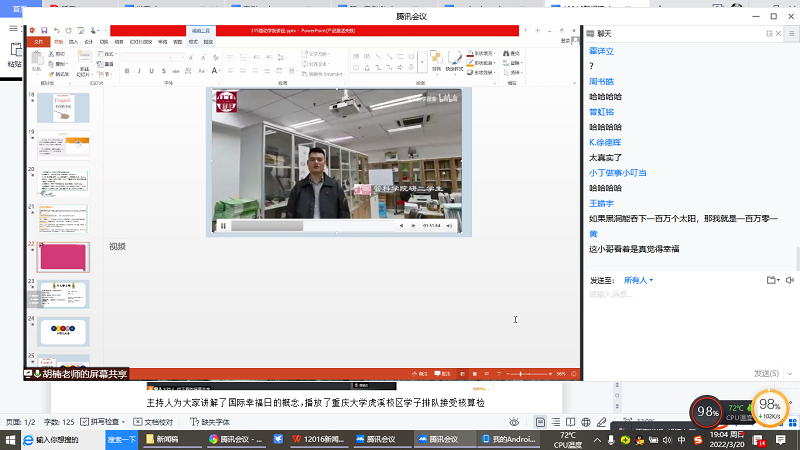Pause the video in the slide
Screen dimensions: 800x450
(223, 226)
